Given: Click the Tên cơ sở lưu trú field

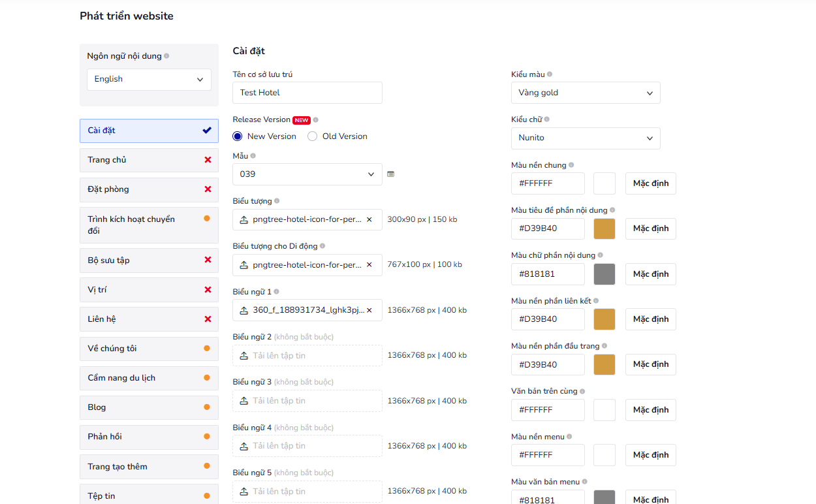Looking at the screenshot, I should pyautogui.click(x=307, y=93).
